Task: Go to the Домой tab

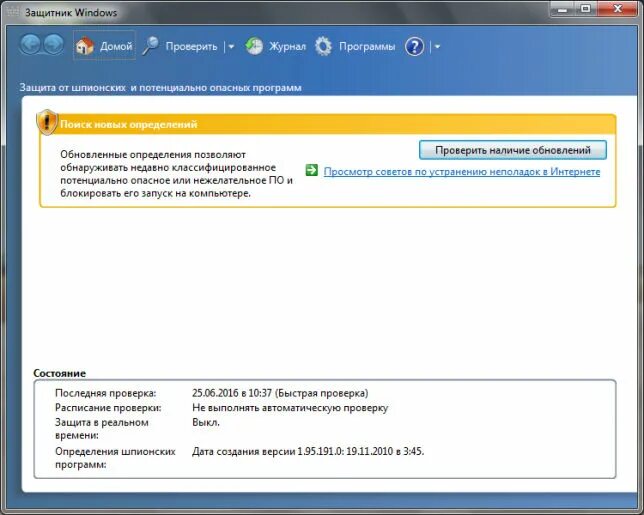Action: 104,46
